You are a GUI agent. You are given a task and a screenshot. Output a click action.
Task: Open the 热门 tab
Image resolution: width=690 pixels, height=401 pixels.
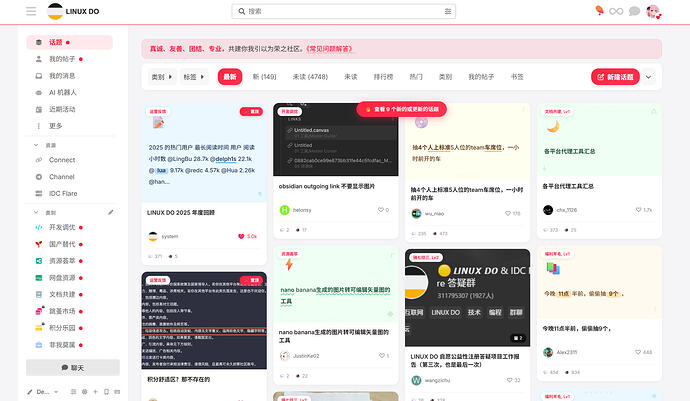[416, 77]
